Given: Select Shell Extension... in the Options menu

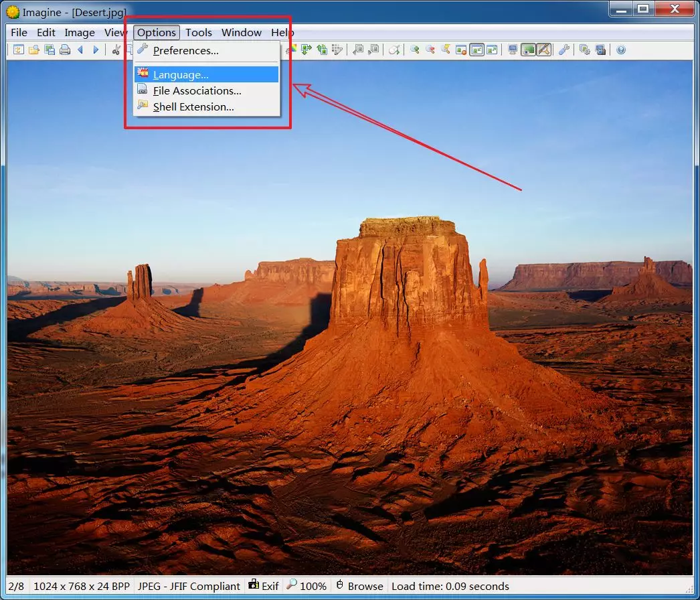Looking at the screenshot, I should tap(206, 106).
